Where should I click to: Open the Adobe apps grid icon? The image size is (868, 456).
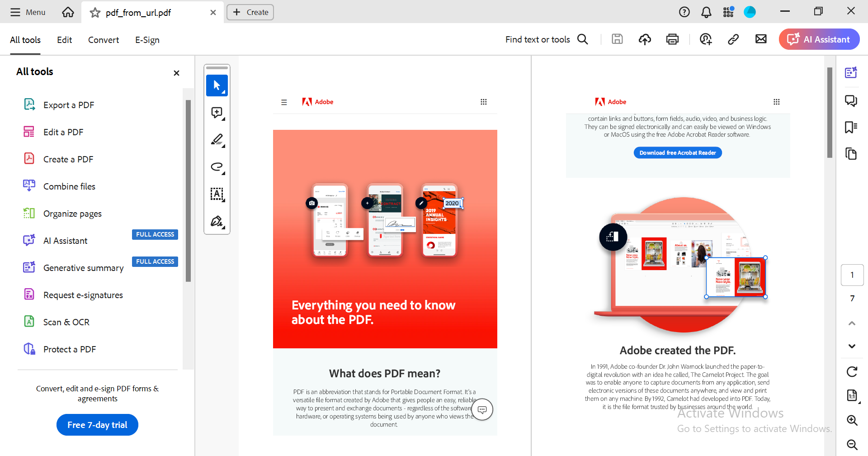[x=728, y=12]
